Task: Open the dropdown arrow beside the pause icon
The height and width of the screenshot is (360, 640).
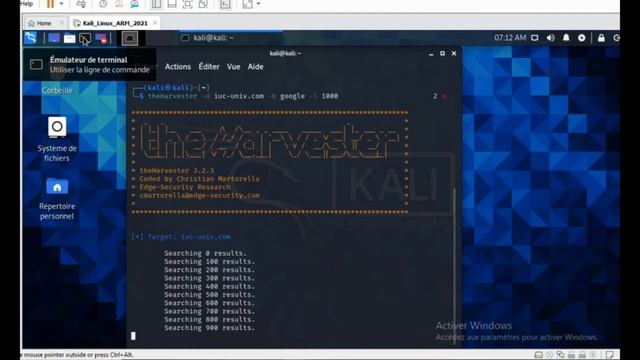Action: (x=61, y=4)
